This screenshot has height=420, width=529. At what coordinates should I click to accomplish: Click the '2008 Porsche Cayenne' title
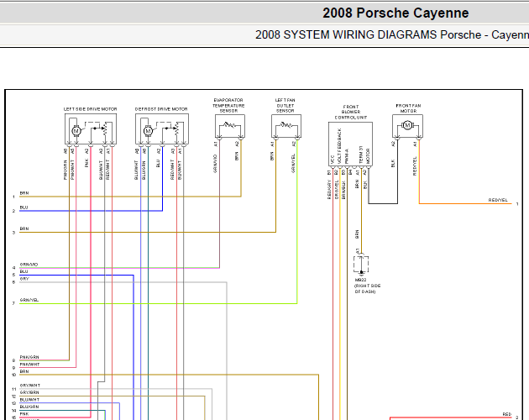click(395, 13)
